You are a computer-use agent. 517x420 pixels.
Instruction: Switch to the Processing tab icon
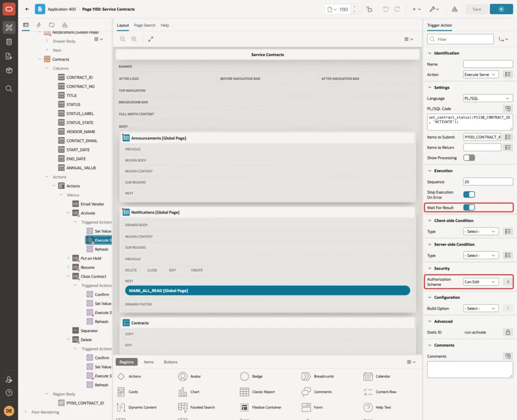[52, 25]
